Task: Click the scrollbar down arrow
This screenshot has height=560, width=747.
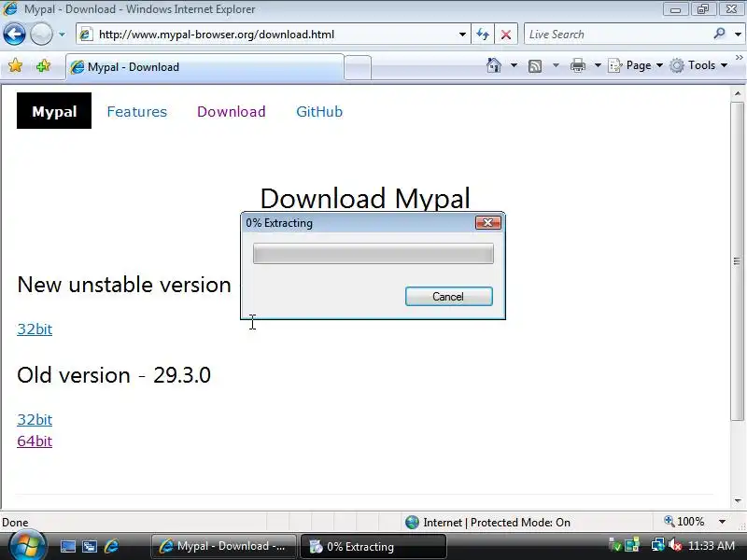Action: pos(738,501)
